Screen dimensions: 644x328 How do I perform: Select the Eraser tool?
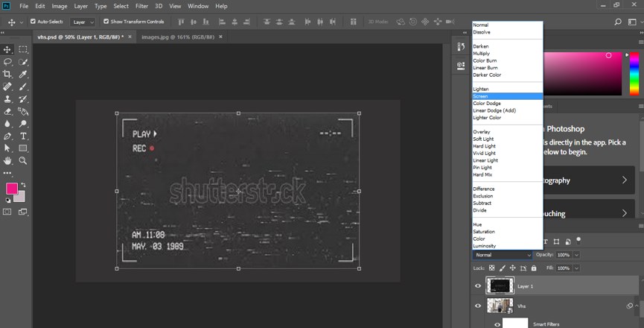pos(7,111)
